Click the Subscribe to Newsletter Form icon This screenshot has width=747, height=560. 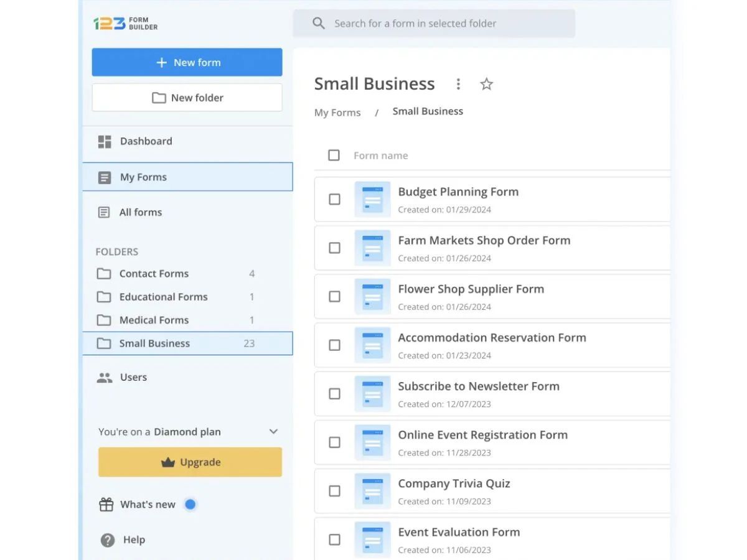point(372,394)
